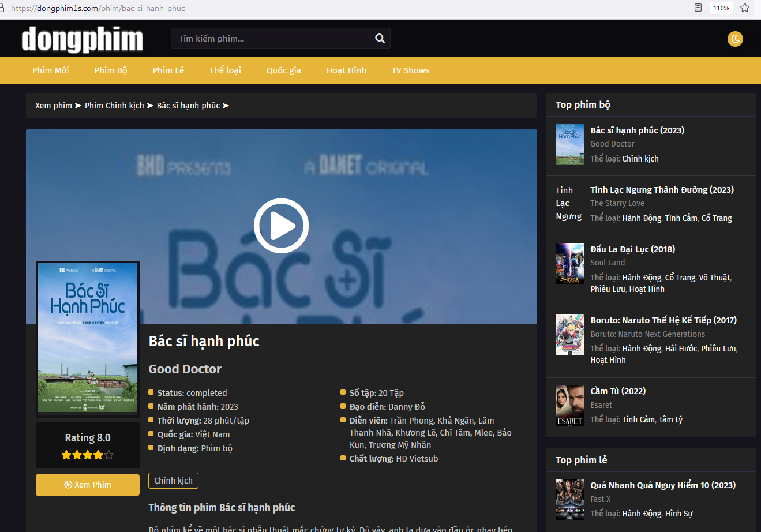Open director Danny Đỗ link
Viewport: 761px width, 532px height.
[x=407, y=407]
